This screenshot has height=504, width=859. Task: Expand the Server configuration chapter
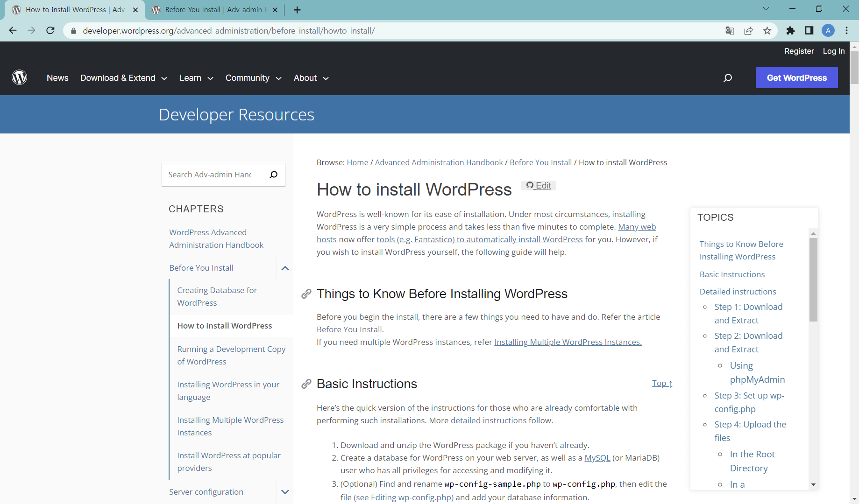pos(285,492)
